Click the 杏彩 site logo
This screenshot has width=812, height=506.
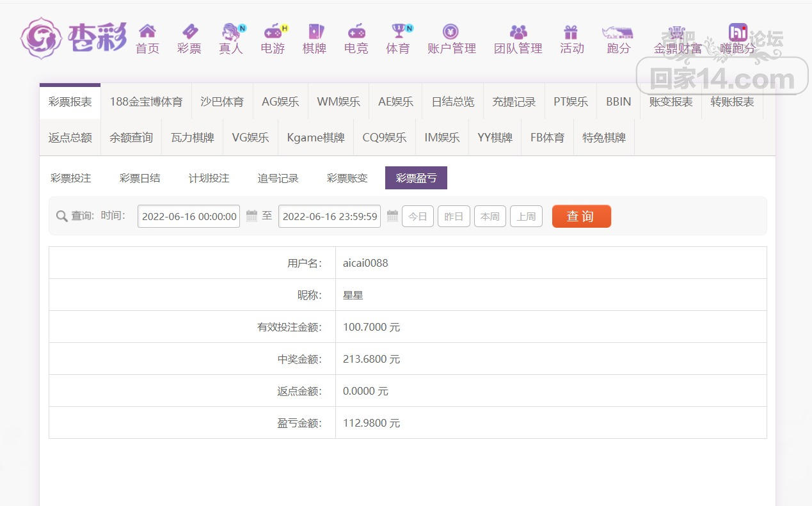tap(73, 38)
